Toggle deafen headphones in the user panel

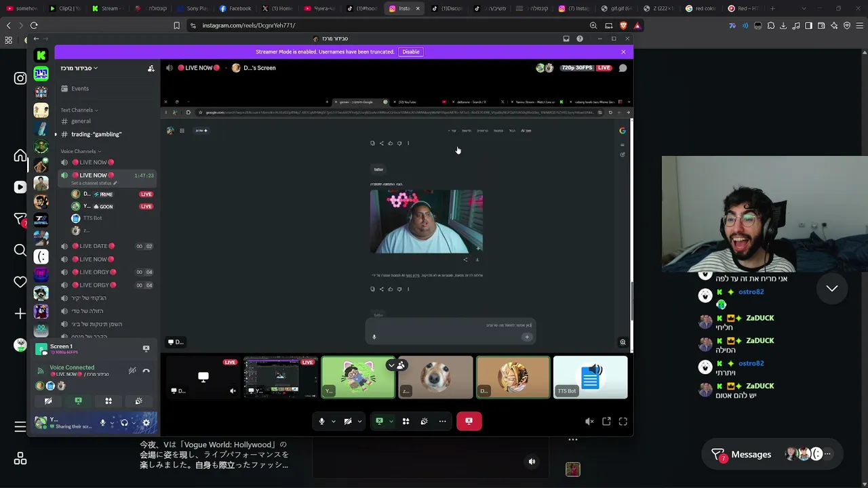point(124,423)
